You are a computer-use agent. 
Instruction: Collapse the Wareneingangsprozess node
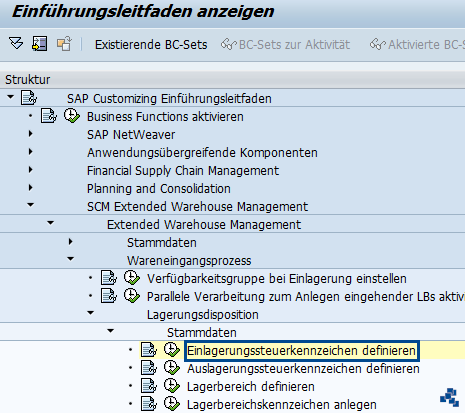(x=71, y=259)
